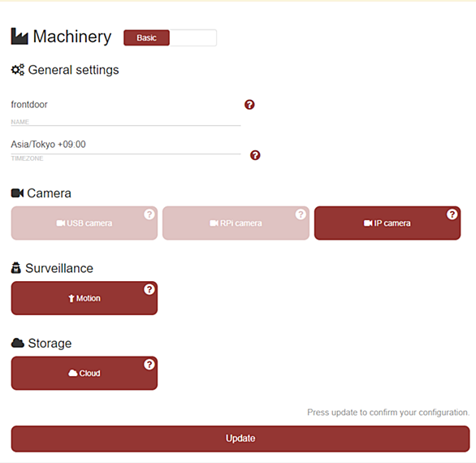This screenshot has width=476, height=463.
Task: Click the help icon next to the name field
Action: (x=249, y=105)
